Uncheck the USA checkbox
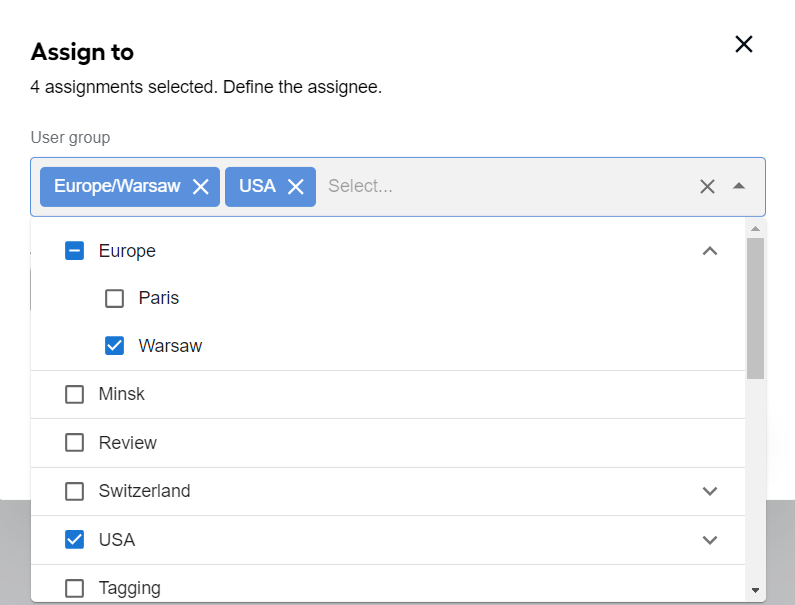 click(75, 540)
